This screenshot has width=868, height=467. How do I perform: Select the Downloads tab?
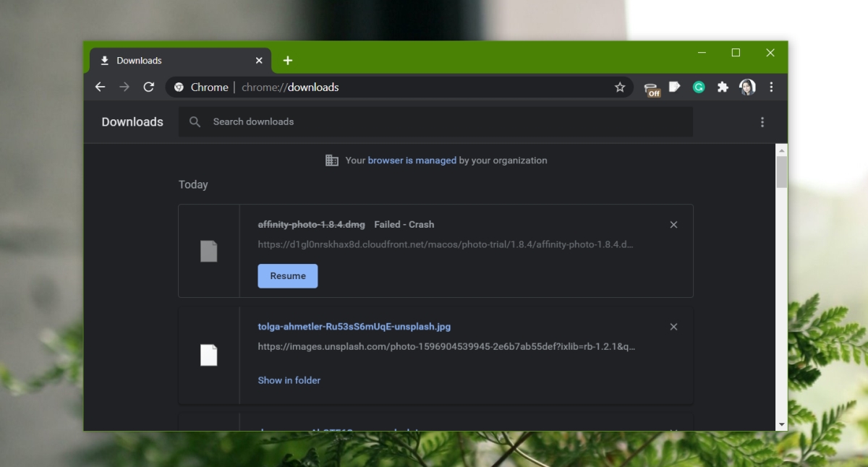(x=179, y=61)
